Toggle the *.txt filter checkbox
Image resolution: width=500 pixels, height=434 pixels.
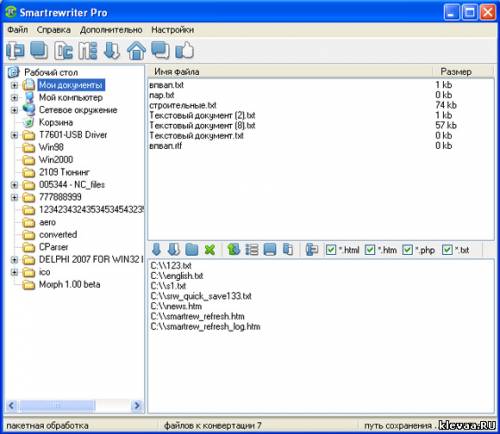point(447,250)
